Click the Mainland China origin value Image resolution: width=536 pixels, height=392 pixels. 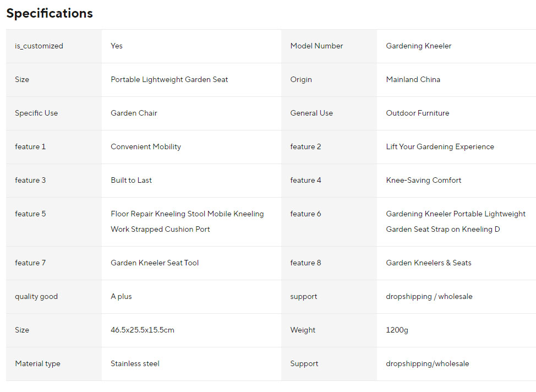[x=413, y=79]
